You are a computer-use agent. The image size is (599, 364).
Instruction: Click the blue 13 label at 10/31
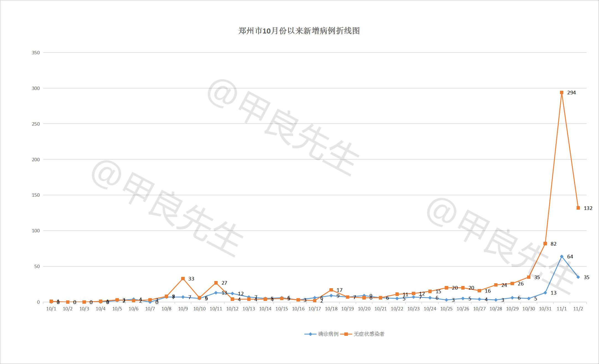[x=553, y=293]
